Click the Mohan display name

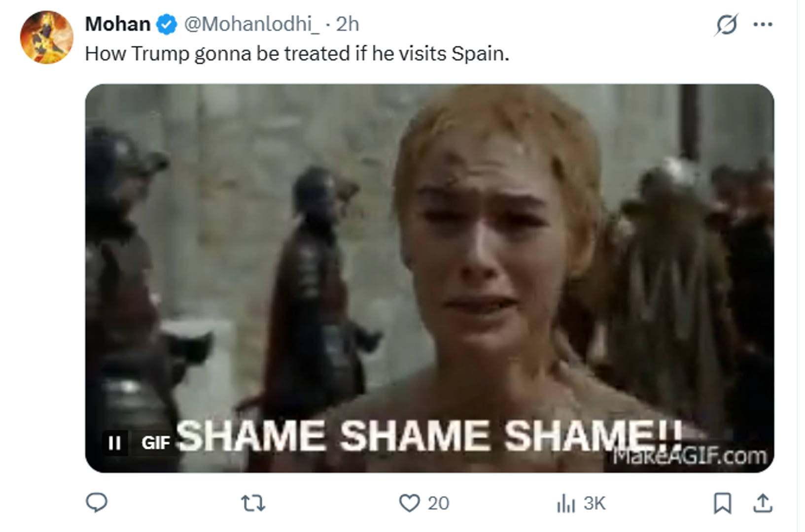pos(117,24)
